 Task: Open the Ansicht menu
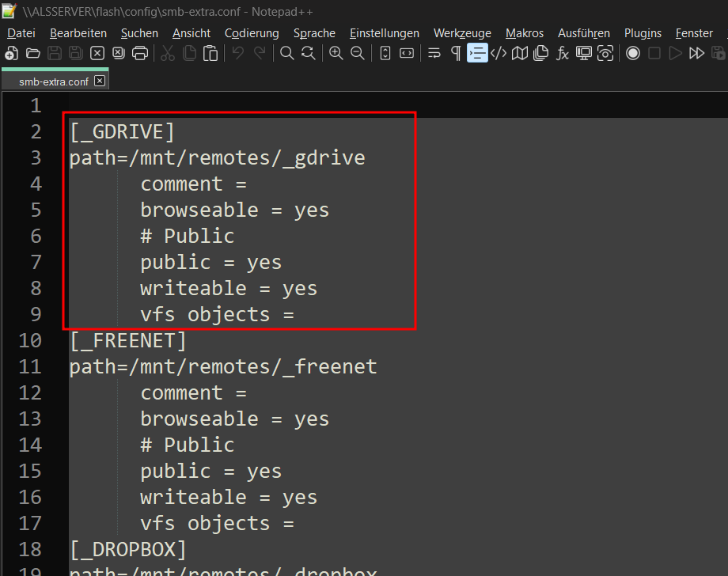pos(191,33)
